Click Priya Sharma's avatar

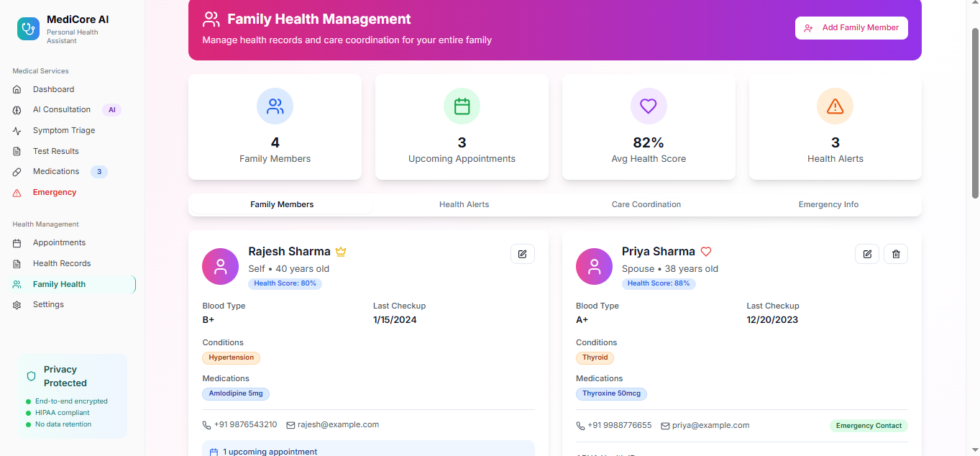[x=594, y=267]
